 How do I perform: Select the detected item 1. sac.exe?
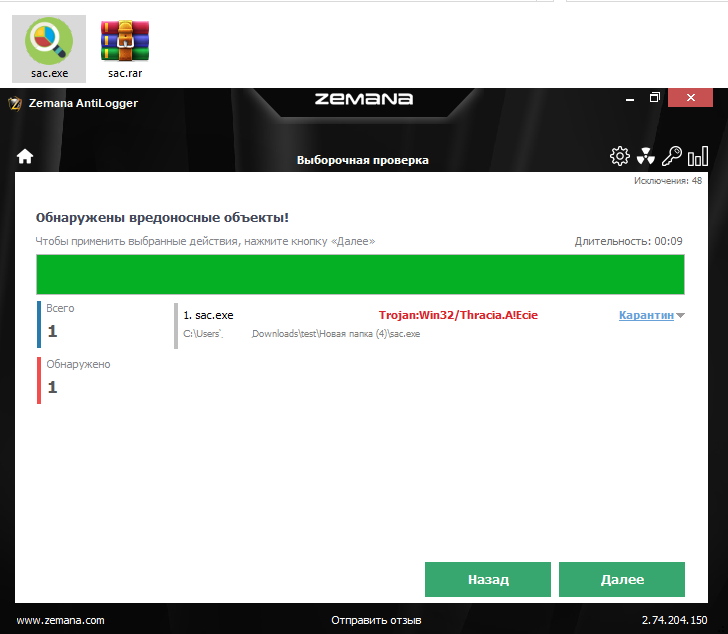(208, 315)
